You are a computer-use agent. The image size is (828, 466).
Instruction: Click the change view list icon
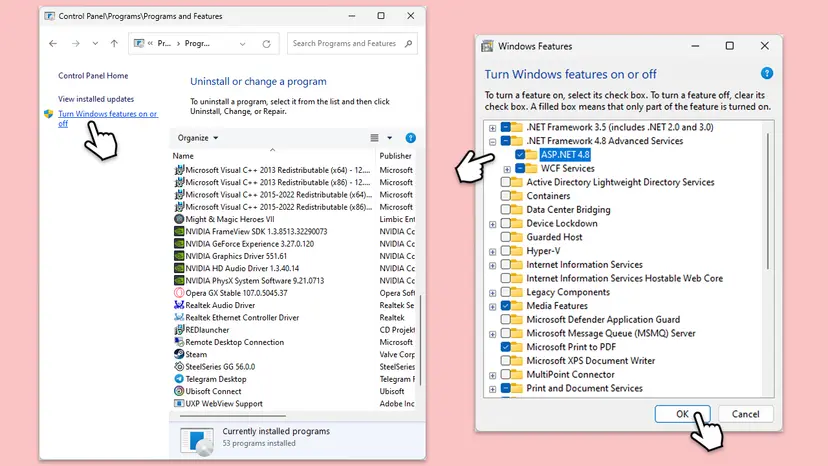(374, 138)
